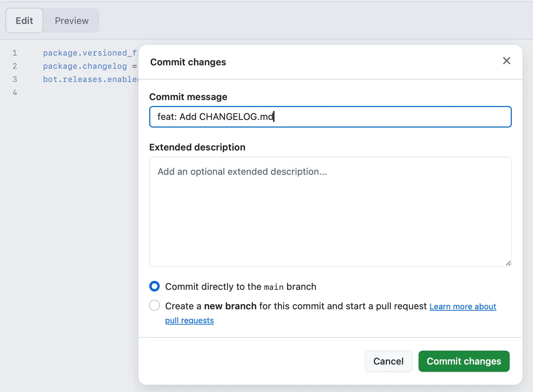Focus the Extended description textarea
This screenshot has width=533, height=392.
coord(330,212)
